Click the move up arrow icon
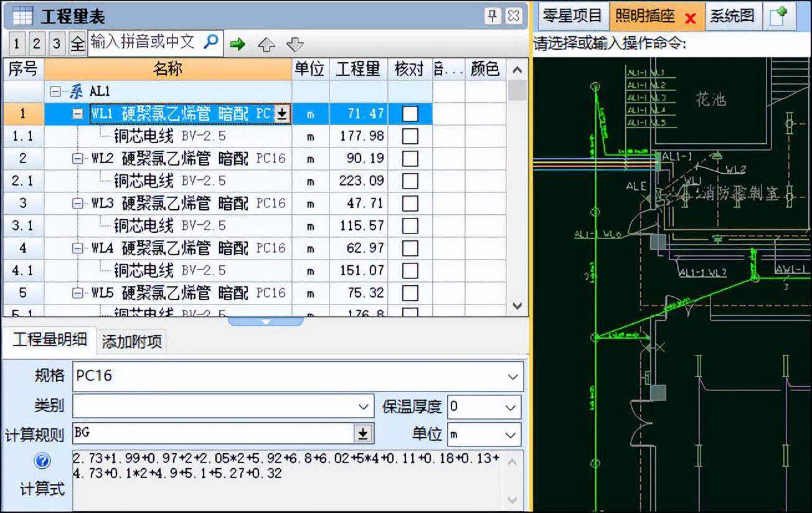 pos(266,45)
